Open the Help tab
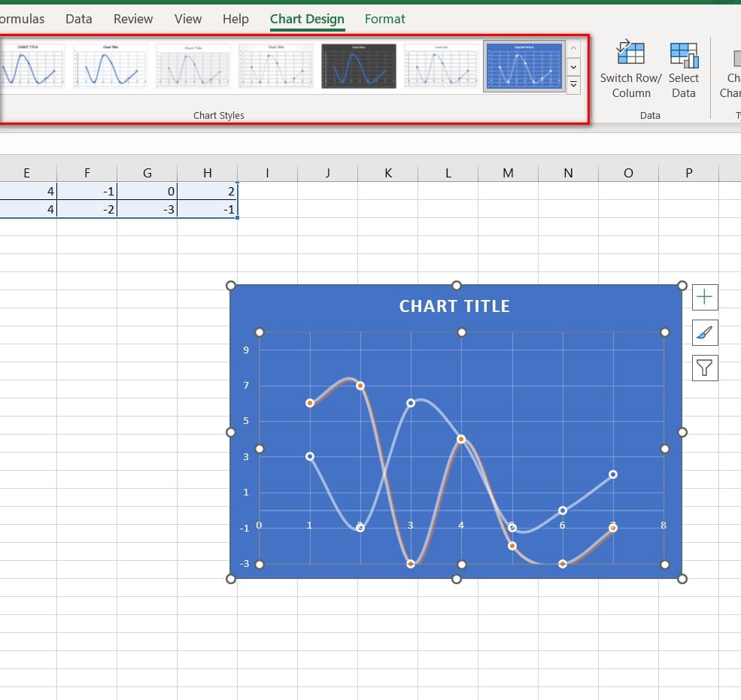Screen dimensions: 741x700 coord(235,19)
